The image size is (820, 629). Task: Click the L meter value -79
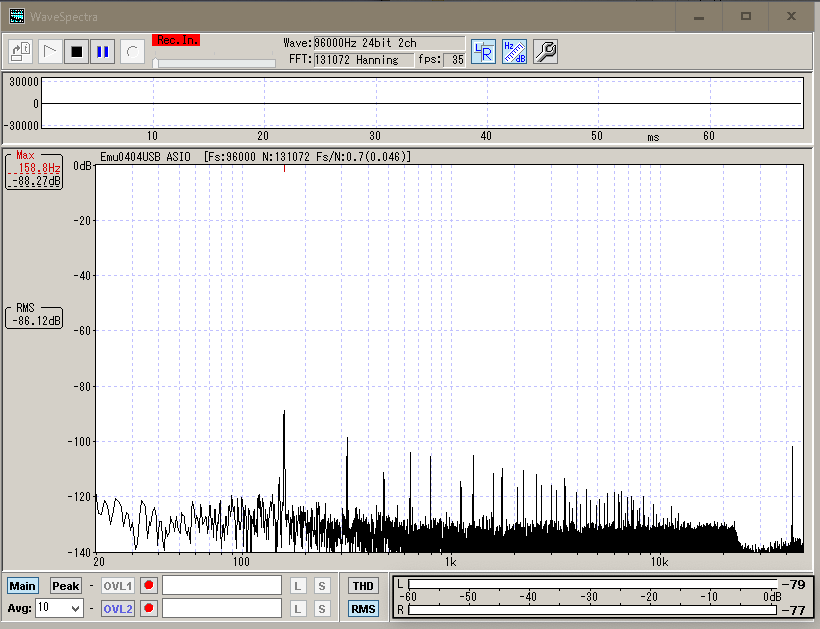(x=794, y=585)
